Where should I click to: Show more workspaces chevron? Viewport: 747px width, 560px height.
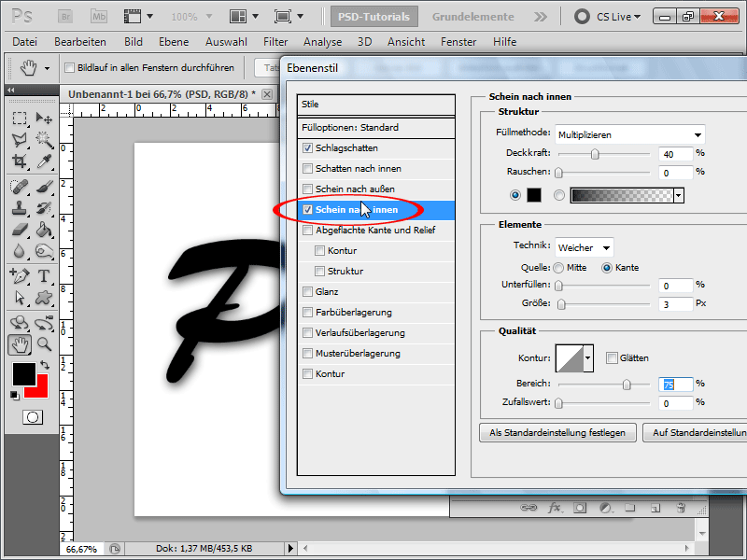541,17
